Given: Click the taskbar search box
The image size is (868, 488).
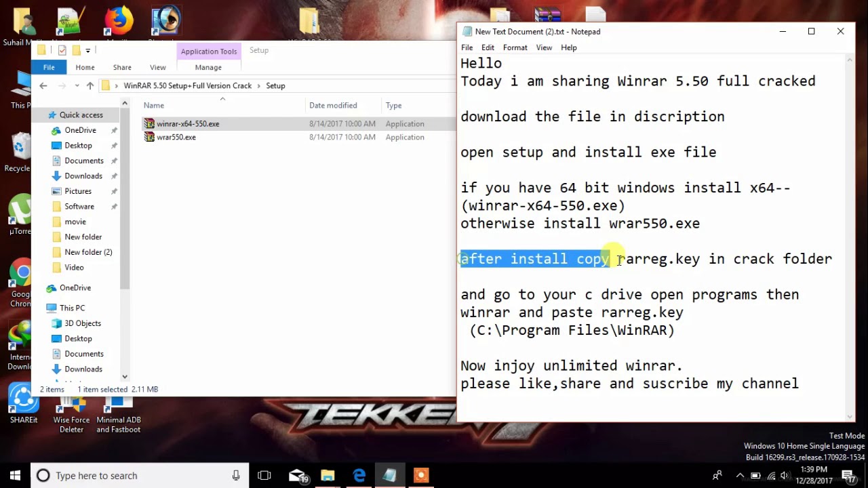Looking at the screenshot, I should 140,475.
